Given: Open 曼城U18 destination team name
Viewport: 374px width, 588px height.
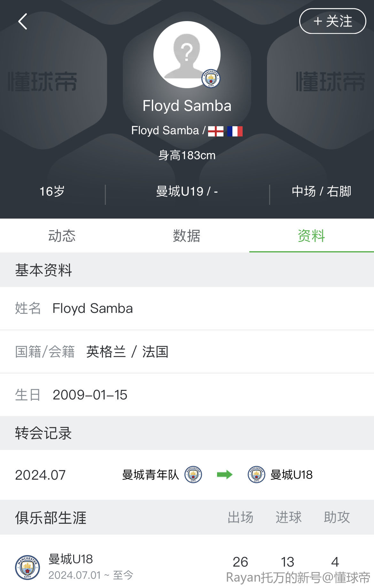Looking at the screenshot, I should [x=292, y=475].
